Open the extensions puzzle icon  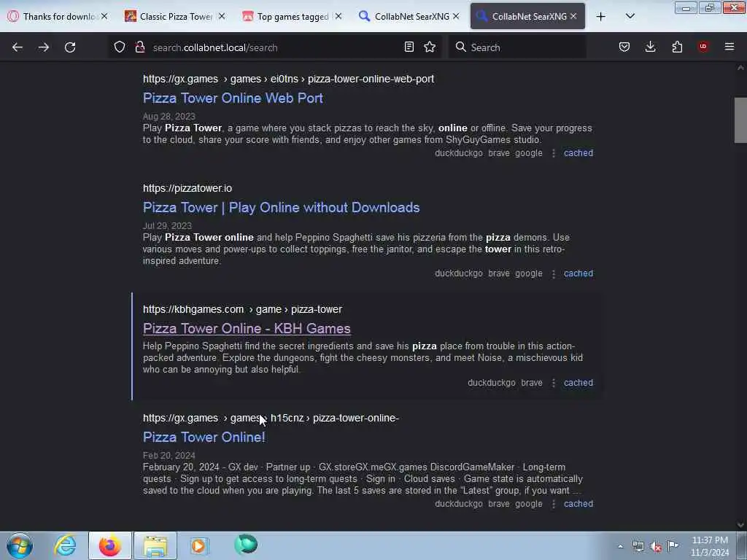(x=677, y=47)
